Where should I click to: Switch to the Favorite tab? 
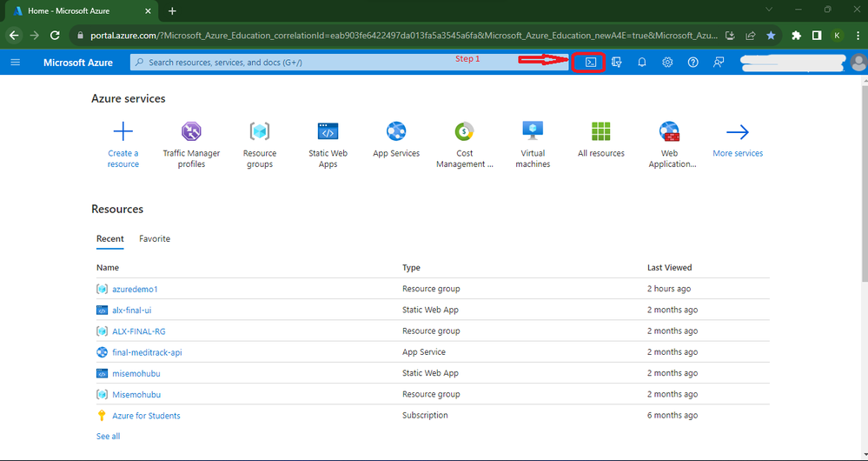coord(155,239)
